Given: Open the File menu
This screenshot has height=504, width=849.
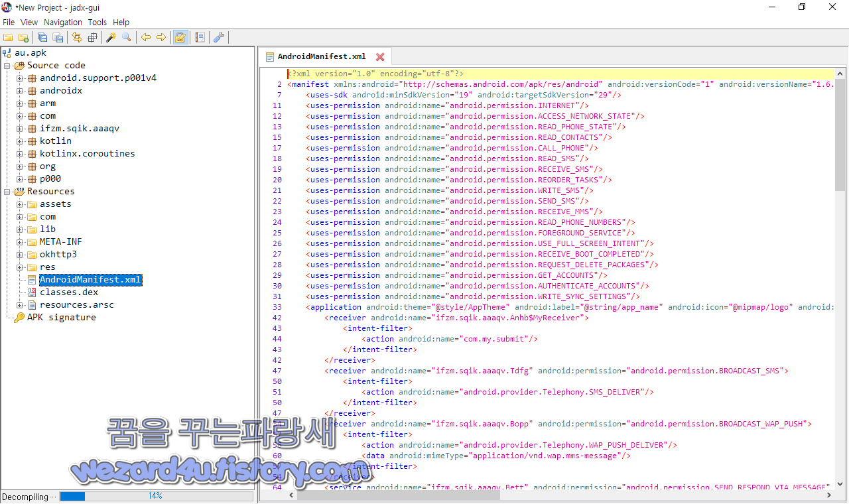Looking at the screenshot, I should click(x=9, y=22).
